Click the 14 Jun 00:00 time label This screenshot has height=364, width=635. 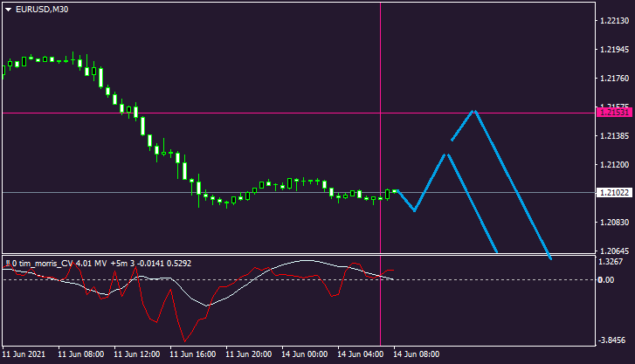coord(305,355)
